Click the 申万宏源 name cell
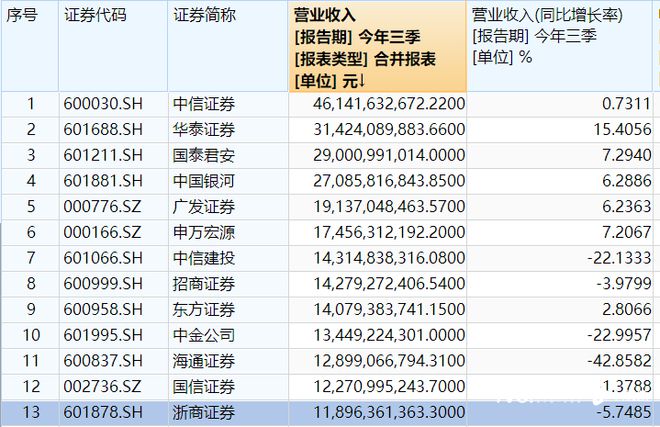 [206, 231]
